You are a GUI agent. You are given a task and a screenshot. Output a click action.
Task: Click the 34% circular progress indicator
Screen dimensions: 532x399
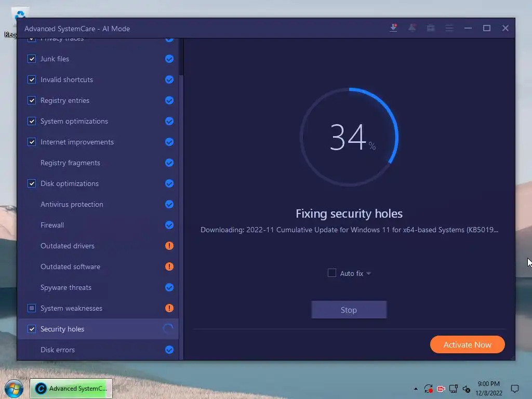349,137
